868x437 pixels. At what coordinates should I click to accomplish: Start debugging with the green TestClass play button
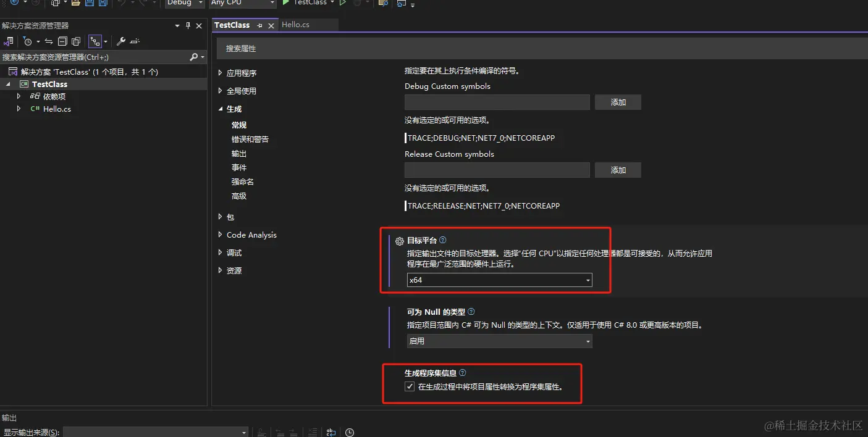308,2
